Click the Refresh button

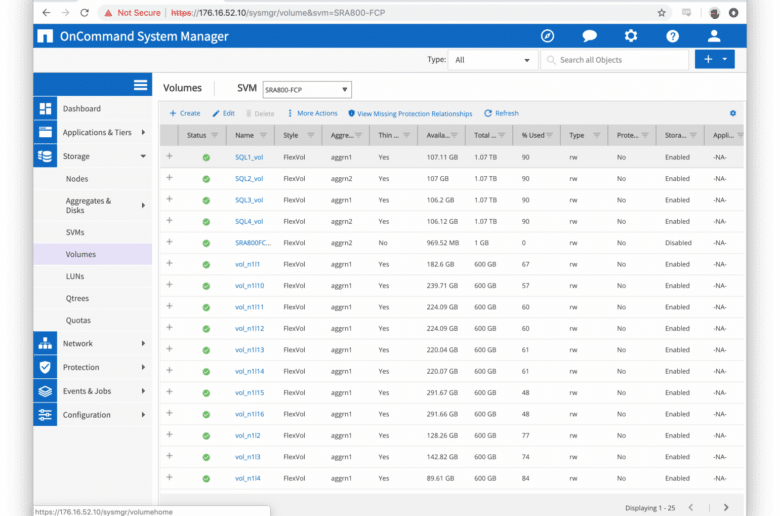pos(501,113)
